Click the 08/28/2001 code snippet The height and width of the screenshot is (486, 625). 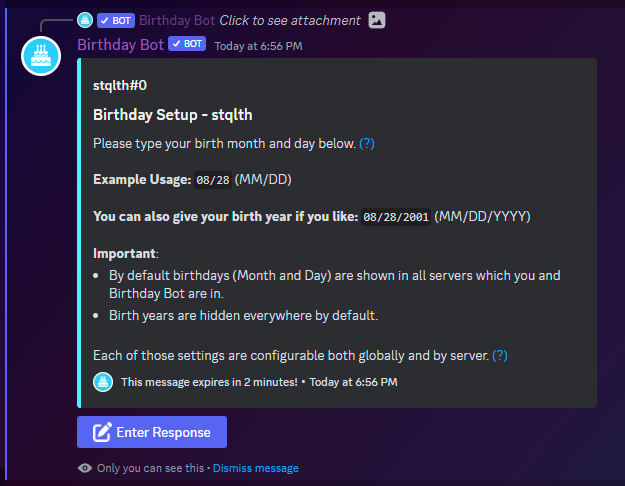click(x=396, y=216)
